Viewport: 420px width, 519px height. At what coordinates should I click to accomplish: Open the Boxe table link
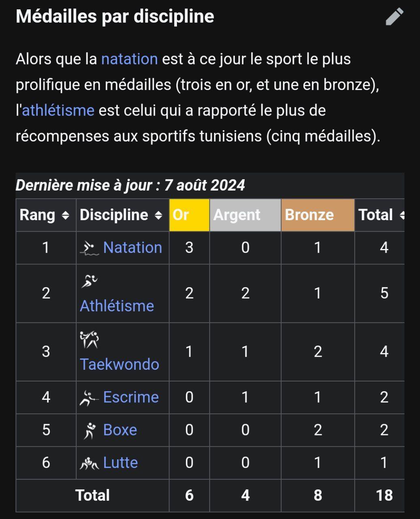click(x=120, y=430)
